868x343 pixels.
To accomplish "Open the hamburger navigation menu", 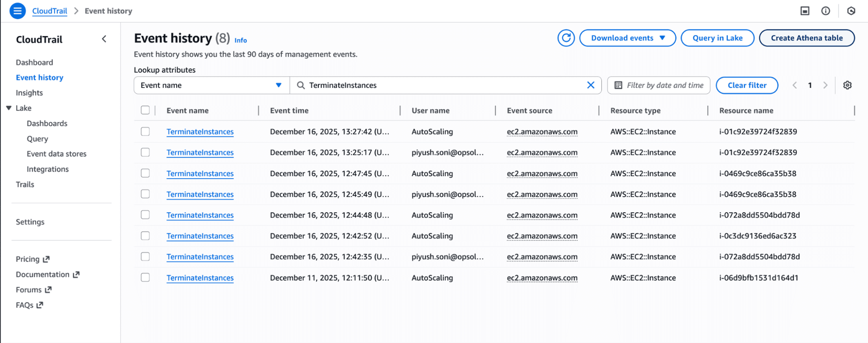I will 18,11.
